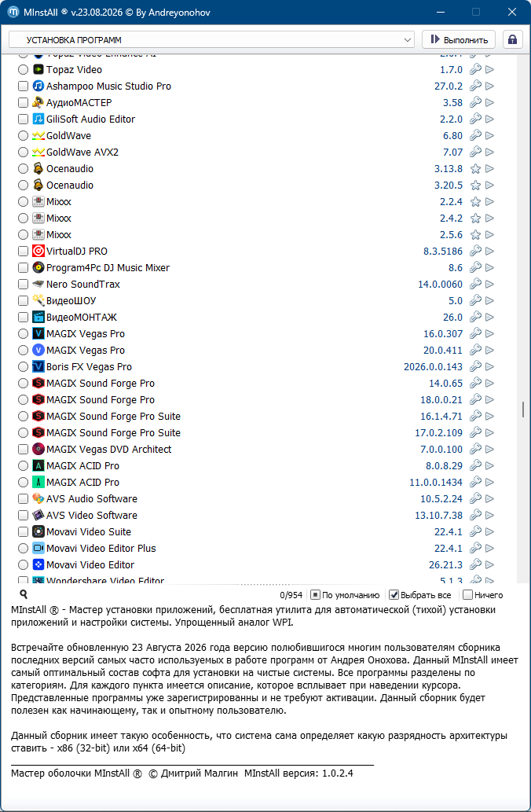Click the Boris FX Vegas Pro icon
The image size is (531, 812).
click(x=38, y=366)
